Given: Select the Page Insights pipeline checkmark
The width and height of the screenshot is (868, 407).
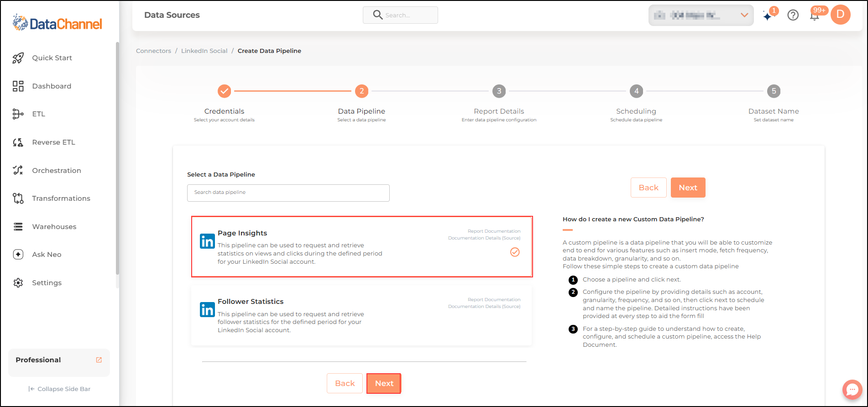Looking at the screenshot, I should click(515, 252).
